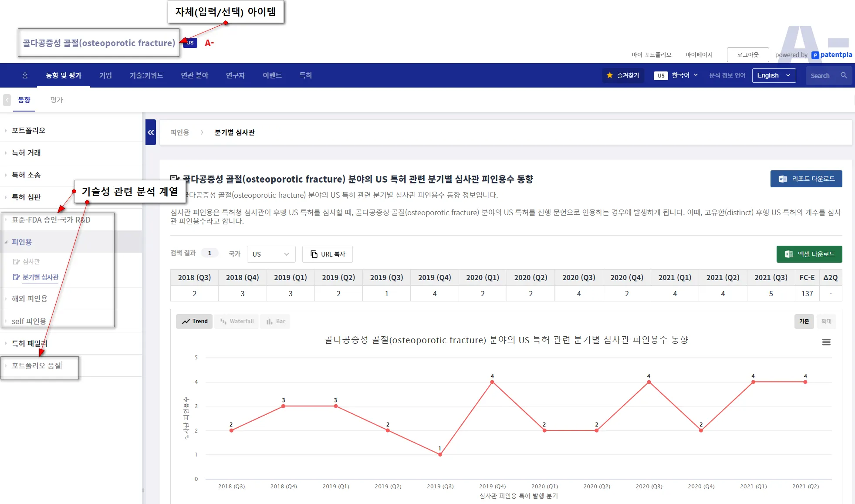Click the URL 복사 copy icon button
This screenshot has width=855, height=504.
(328, 254)
